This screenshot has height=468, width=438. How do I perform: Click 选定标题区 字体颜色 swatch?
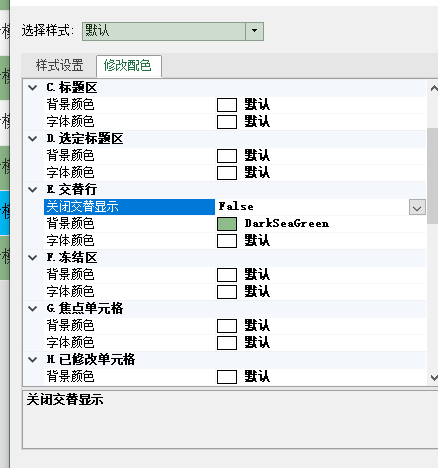tap(227, 173)
